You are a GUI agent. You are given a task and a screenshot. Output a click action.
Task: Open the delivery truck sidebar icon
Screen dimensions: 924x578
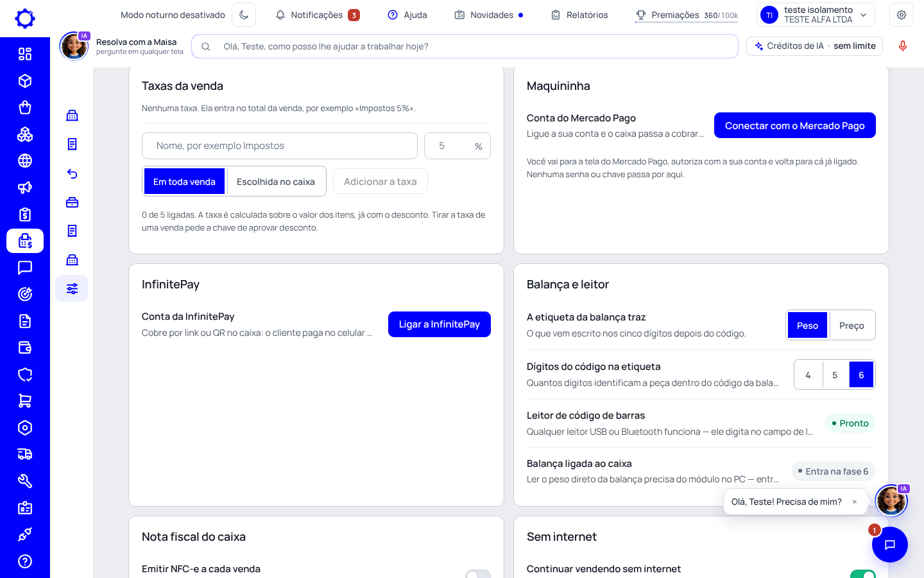point(25,454)
